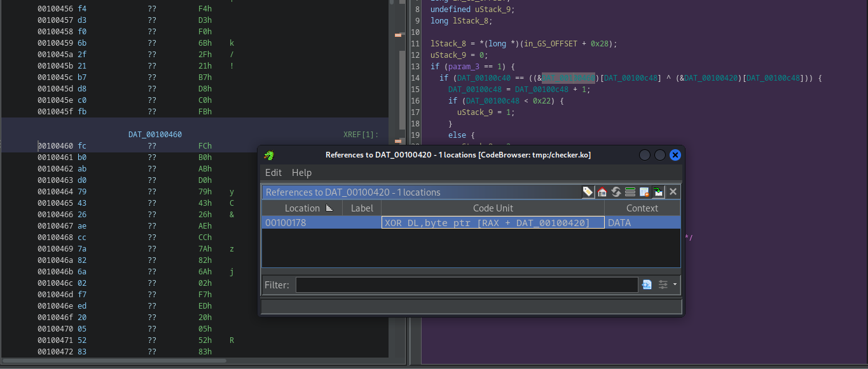Click listing address 0010046d
The image size is (868, 369).
56,295
